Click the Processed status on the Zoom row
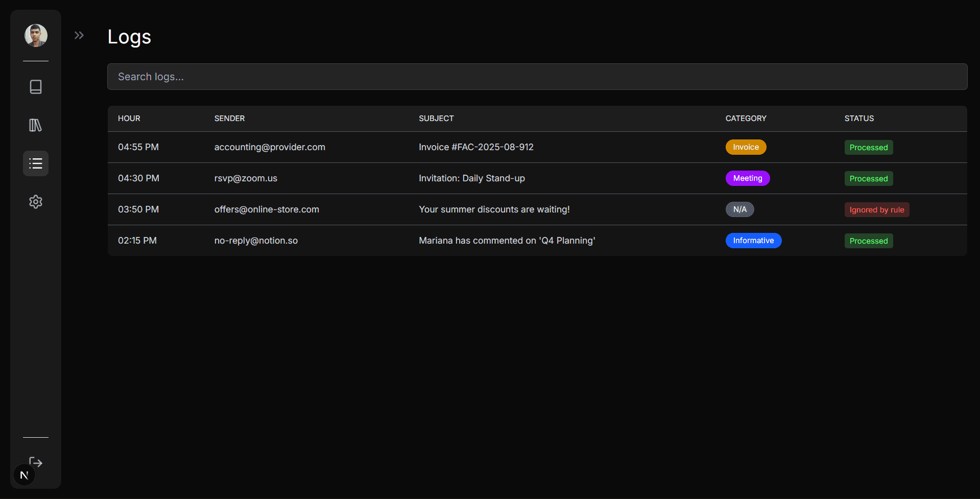The width and height of the screenshot is (980, 499). (868, 178)
